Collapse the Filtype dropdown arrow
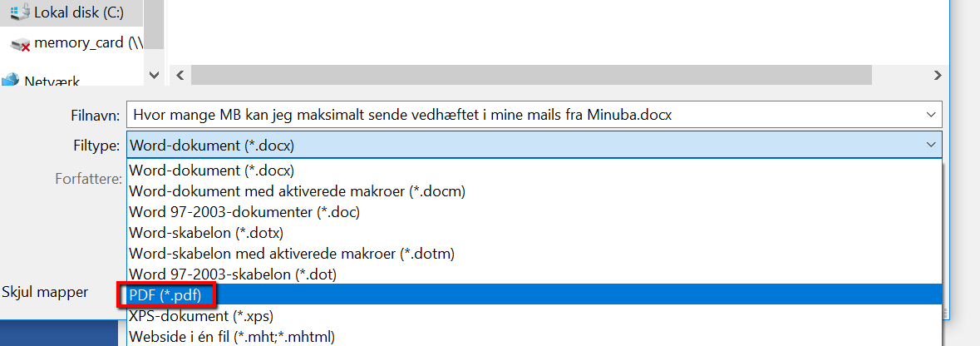 tap(931, 146)
